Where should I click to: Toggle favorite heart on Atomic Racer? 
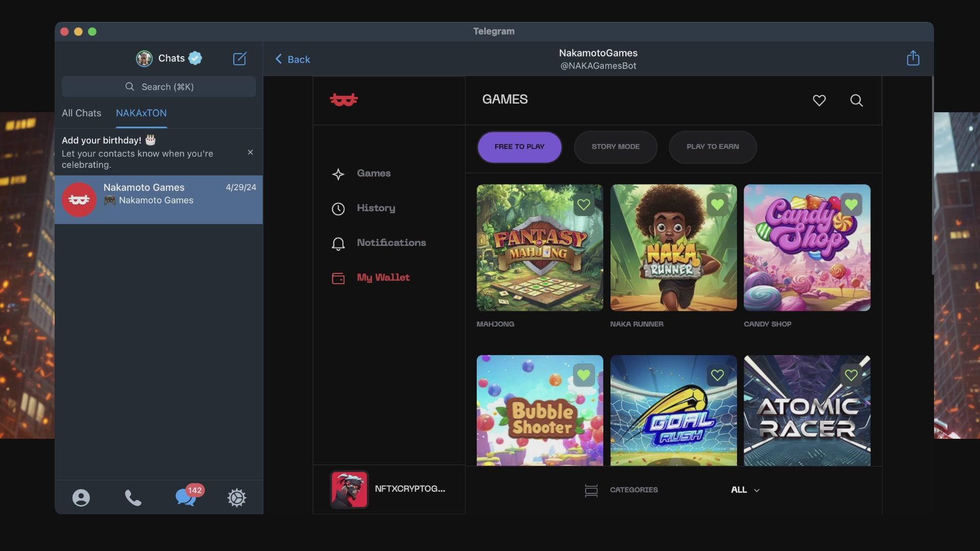click(x=851, y=375)
